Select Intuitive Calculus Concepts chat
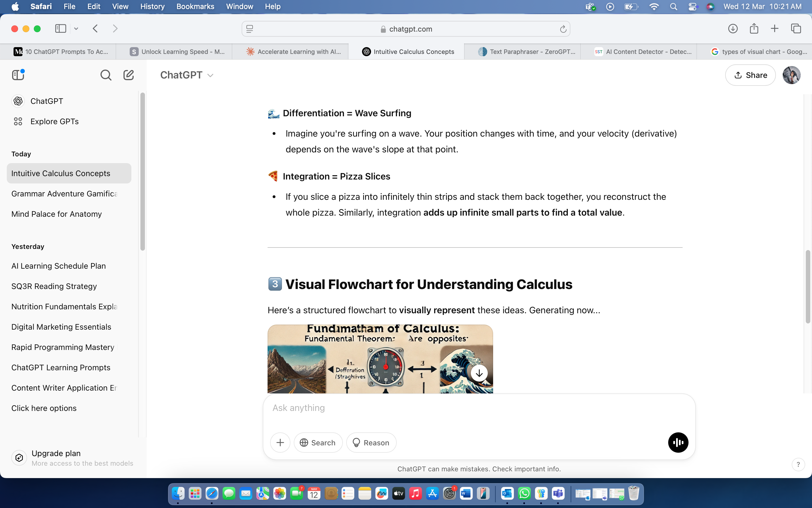812x508 pixels. pyautogui.click(x=69, y=173)
